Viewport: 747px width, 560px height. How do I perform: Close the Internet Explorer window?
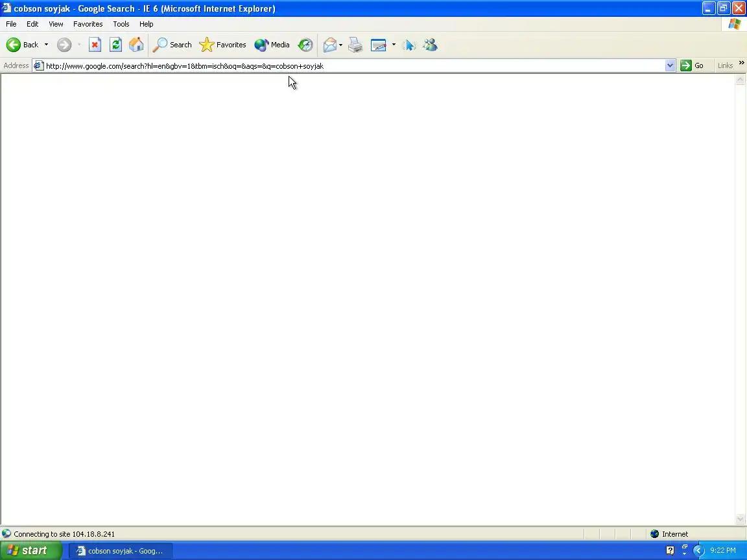[x=739, y=8]
